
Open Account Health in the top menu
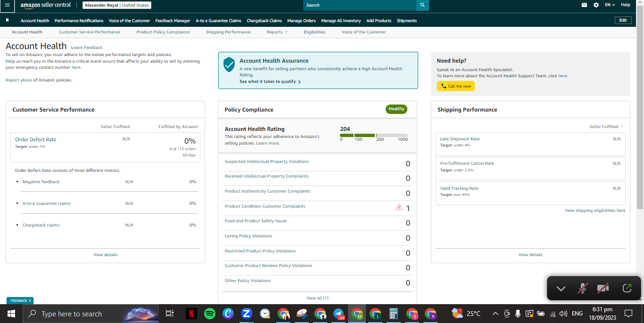(x=35, y=21)
